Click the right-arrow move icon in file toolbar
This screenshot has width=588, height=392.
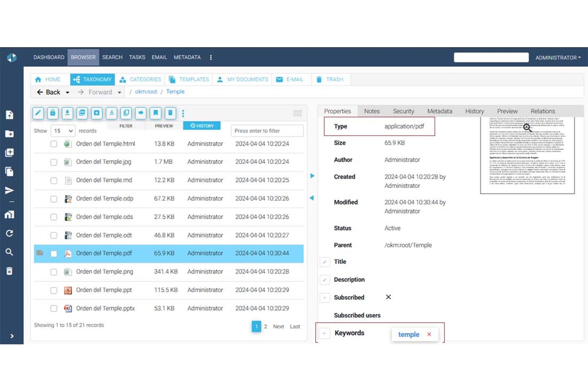pos(141,113)
